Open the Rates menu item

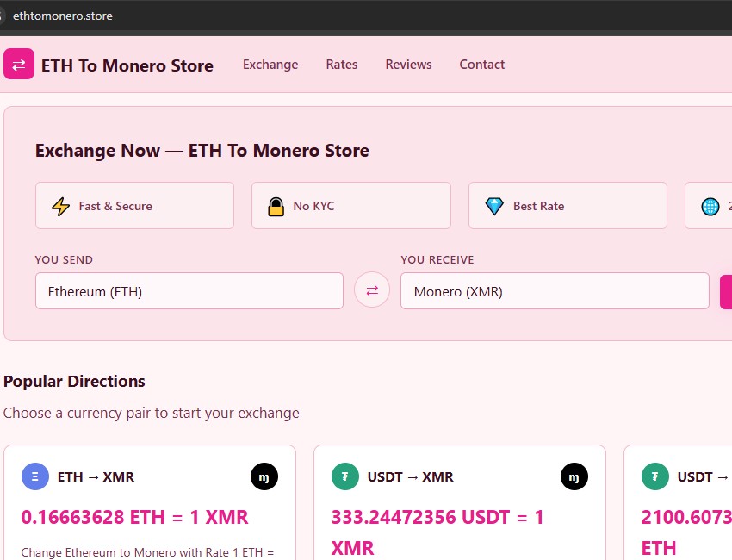pyautogui.click(x=342, y=65)
